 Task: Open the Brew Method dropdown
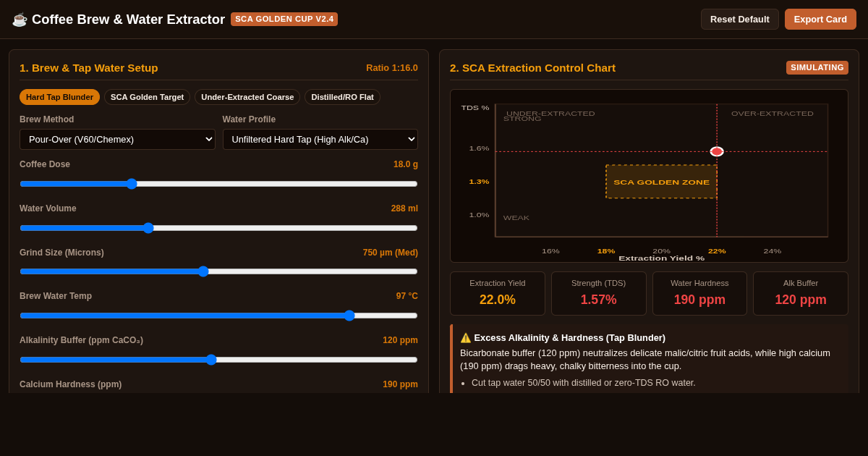click(117, 139)
